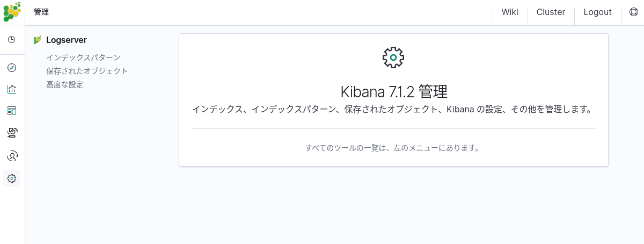Open インデックスパターン link
Viewport: 644px width, 244px height.
(83, 58)
